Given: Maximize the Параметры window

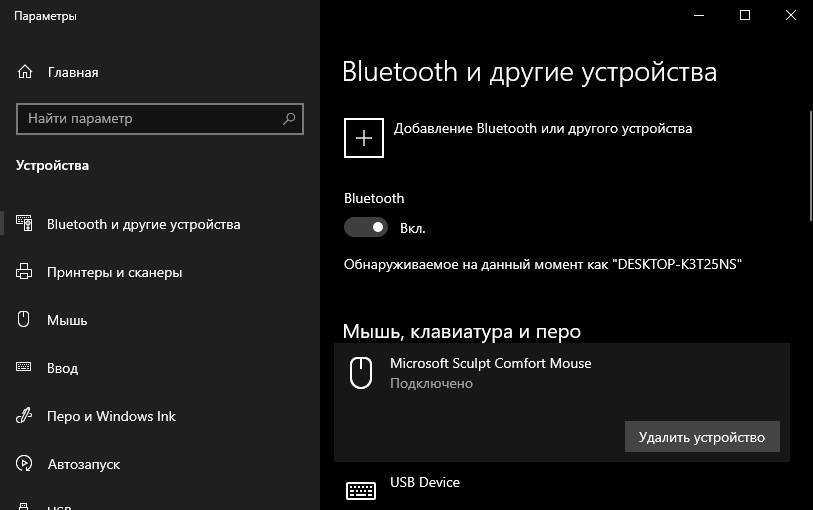Looking at the screenshot, I should coord(745,15).
